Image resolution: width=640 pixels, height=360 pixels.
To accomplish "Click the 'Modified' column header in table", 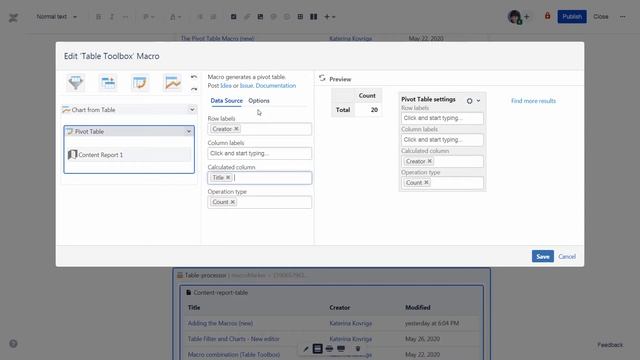I will 418,307.
